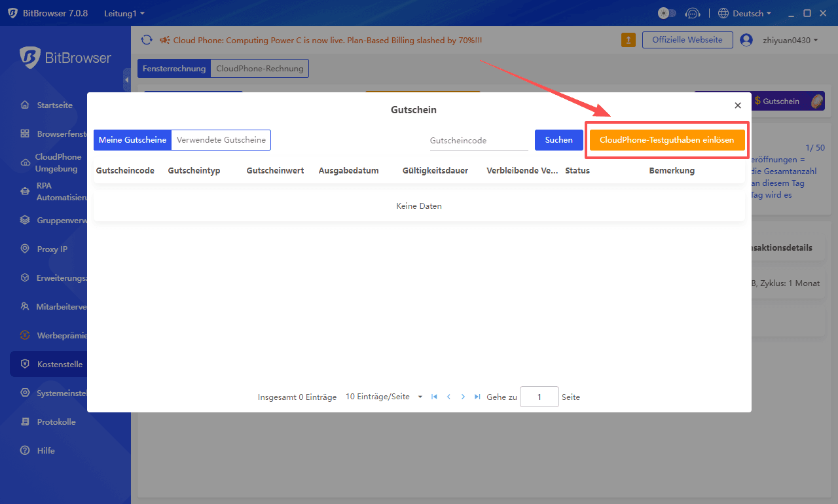Click the orange recharge icon next to Offizielle Webseite
The height and width of the screenshot is (504, 838).
tap(628, 39)
